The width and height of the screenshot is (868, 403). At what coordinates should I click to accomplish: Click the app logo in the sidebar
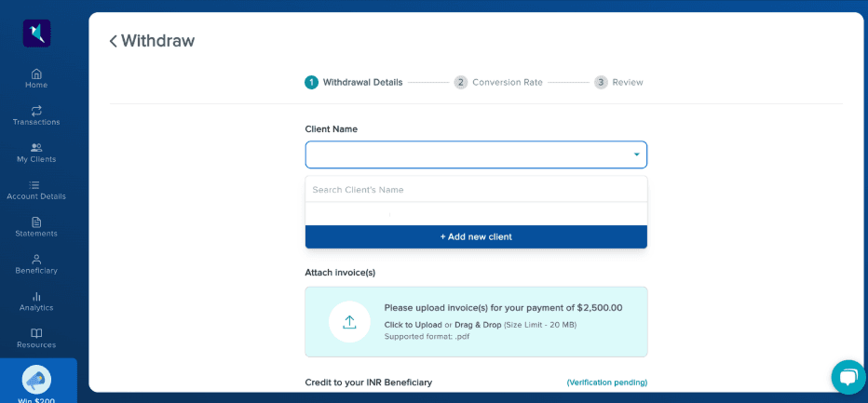click(37, 34)
